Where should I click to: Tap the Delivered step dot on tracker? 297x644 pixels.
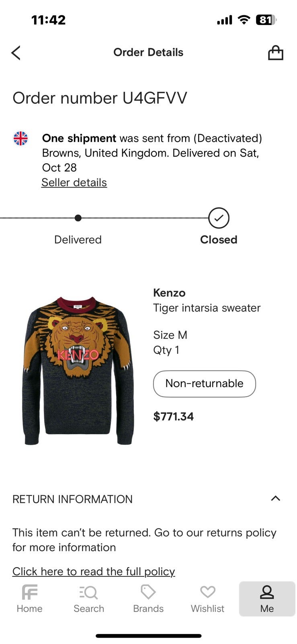tap(78, 218)
